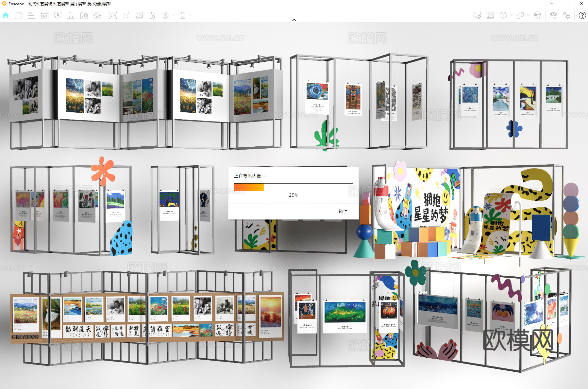
Task: Toggle the safe frame image icon
Action: 490,15
